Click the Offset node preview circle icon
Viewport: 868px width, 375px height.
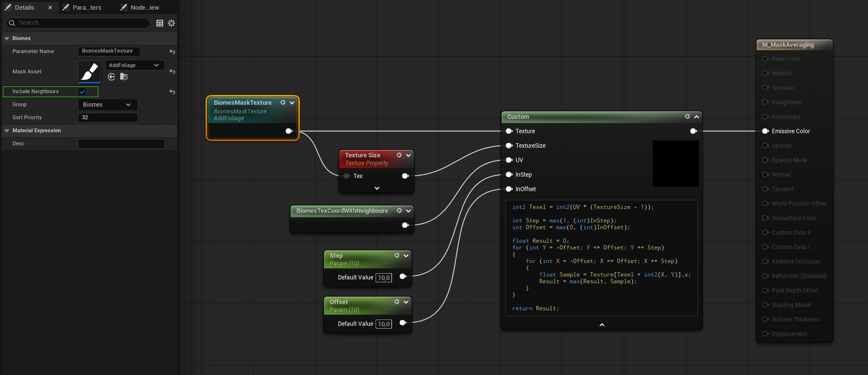[x=397, y=302]
